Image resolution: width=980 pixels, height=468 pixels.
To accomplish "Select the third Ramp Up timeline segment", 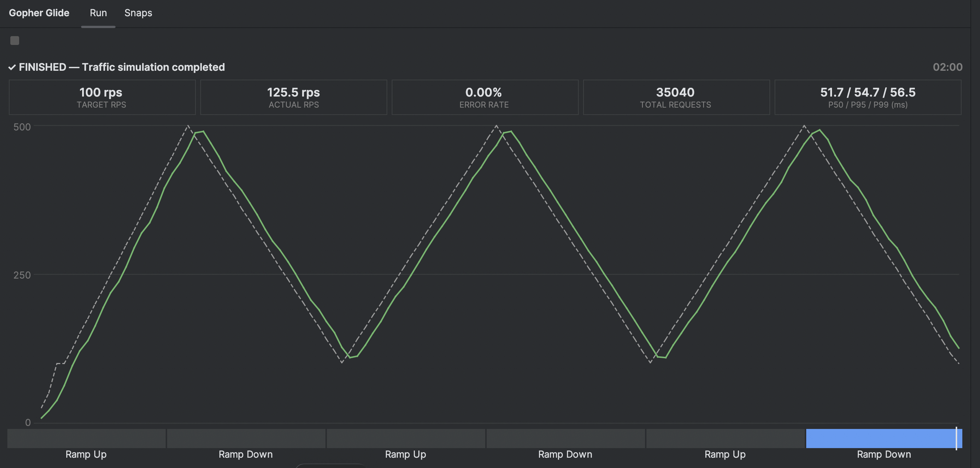I will click(726, 438).
